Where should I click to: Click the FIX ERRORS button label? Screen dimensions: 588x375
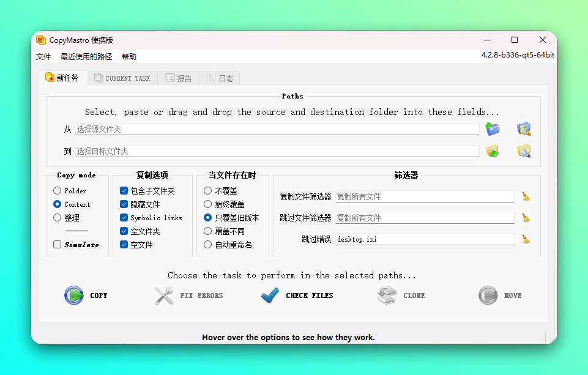pyautogui.click(x=201, y=295)
